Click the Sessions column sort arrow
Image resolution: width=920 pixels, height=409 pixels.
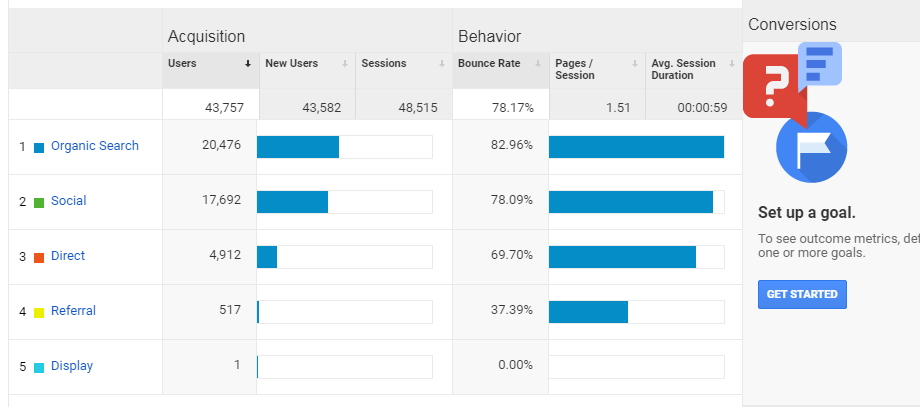pyautogui.click(x=440, y=64)
